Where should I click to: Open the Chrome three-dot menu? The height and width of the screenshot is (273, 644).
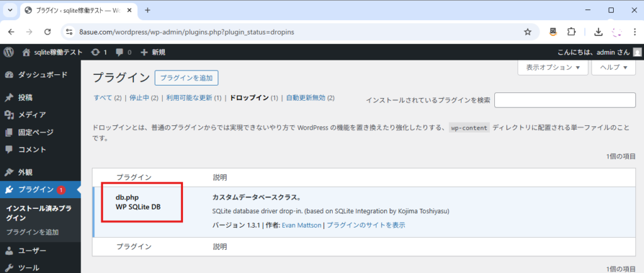(634, 32)
